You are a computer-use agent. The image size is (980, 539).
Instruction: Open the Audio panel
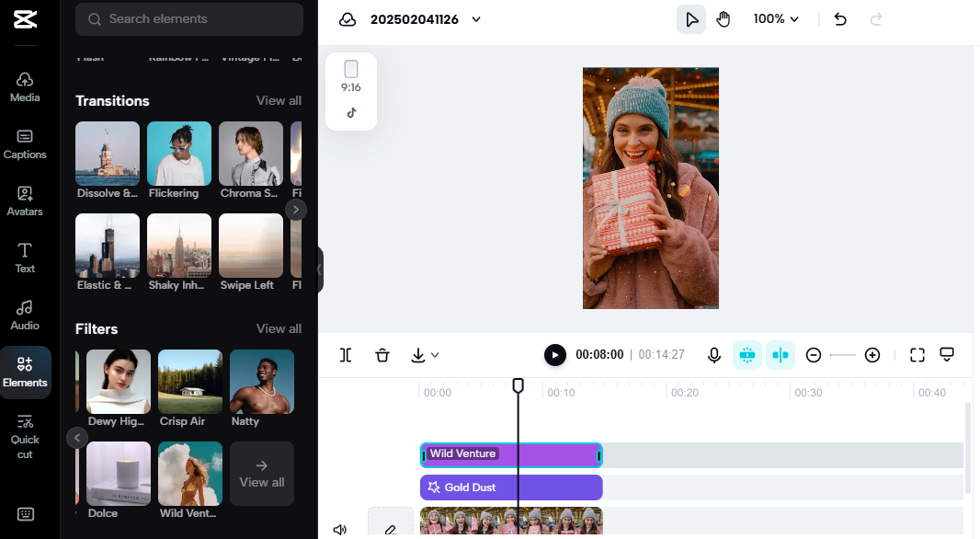click(x=25, y=315)
